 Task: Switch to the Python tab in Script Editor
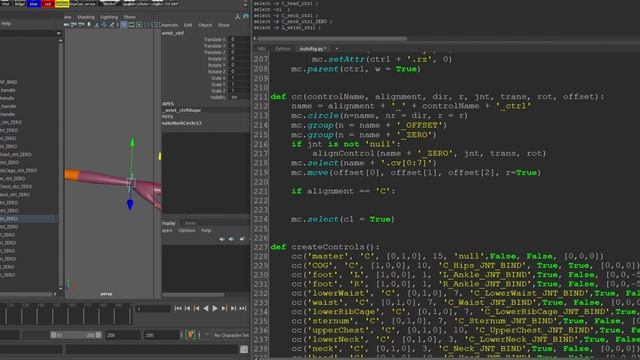pos(282,49)
